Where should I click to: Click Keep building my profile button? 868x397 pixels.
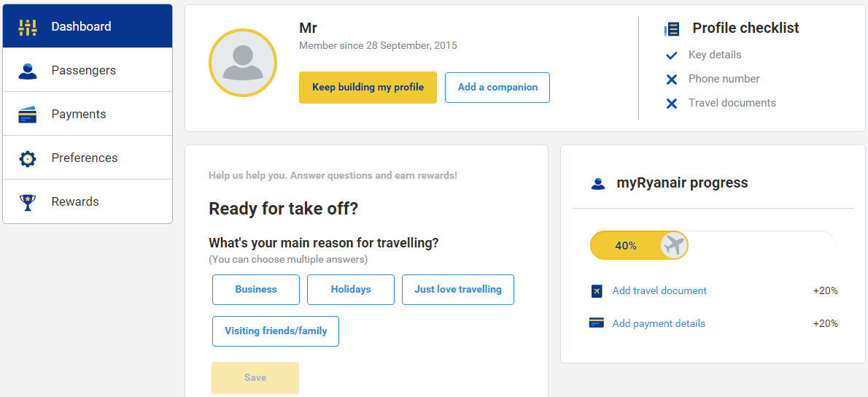tap(368, 88)
